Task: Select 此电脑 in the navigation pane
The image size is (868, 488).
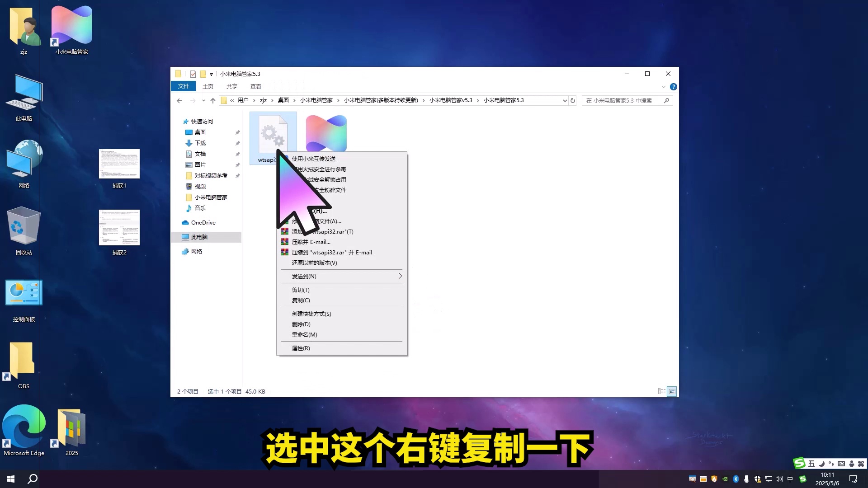Action: pyautogui.click(x=199, y=237)
